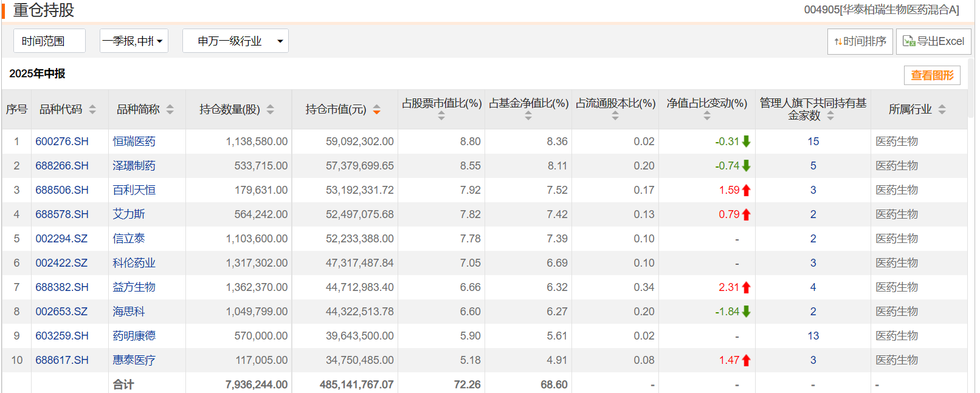Open stock code 688382.SH link
The height and width of the screenshot is (393, 980).
62,287
